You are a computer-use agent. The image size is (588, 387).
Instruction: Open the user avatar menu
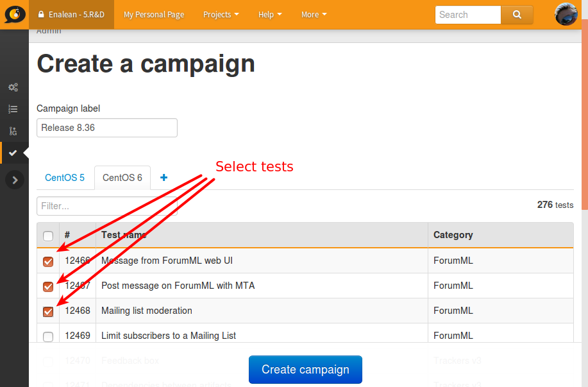tap(566, 14)
